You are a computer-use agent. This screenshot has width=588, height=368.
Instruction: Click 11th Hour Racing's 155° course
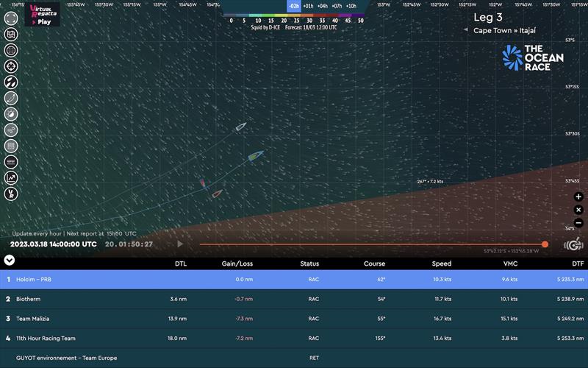click(380, 338)
